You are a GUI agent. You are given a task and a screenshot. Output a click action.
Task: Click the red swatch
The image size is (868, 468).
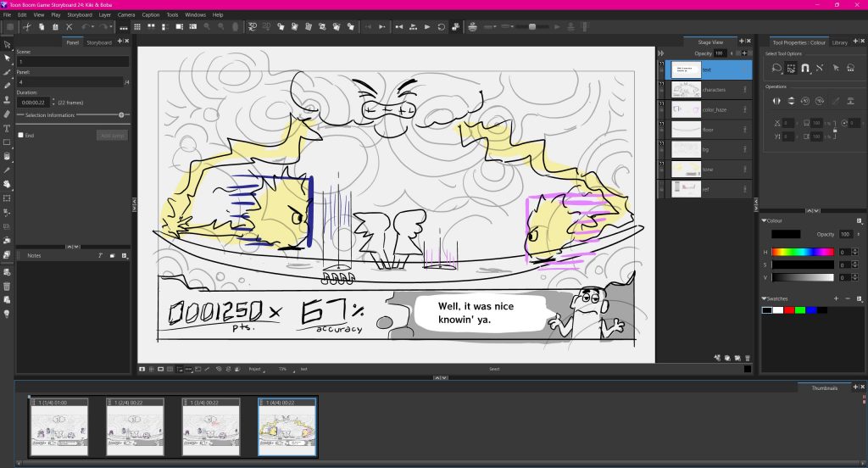789,310
